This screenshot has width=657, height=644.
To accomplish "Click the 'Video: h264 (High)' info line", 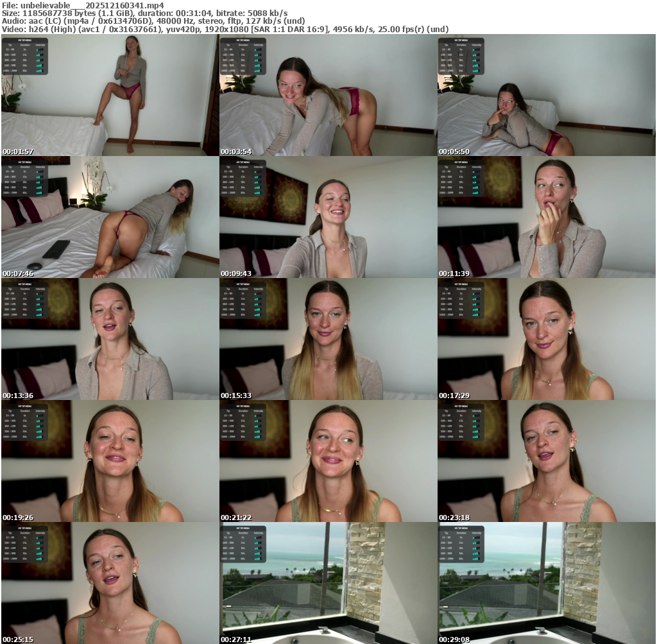I will pos(225,30).
